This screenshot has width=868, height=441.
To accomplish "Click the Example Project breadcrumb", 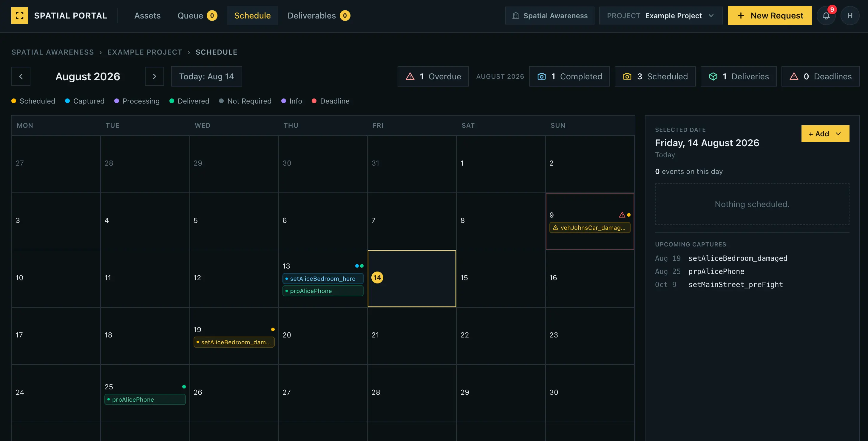I will [145, 52].
